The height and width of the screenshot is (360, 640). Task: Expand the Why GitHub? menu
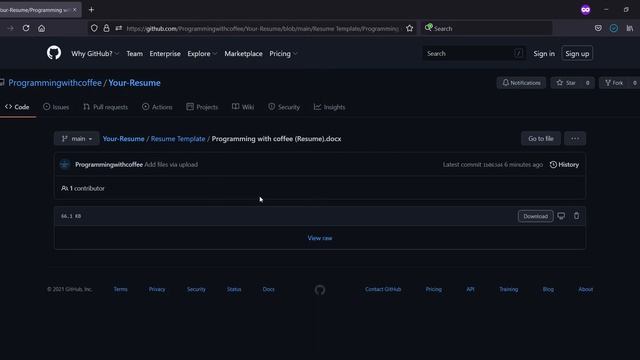click(x=95, y=53)
